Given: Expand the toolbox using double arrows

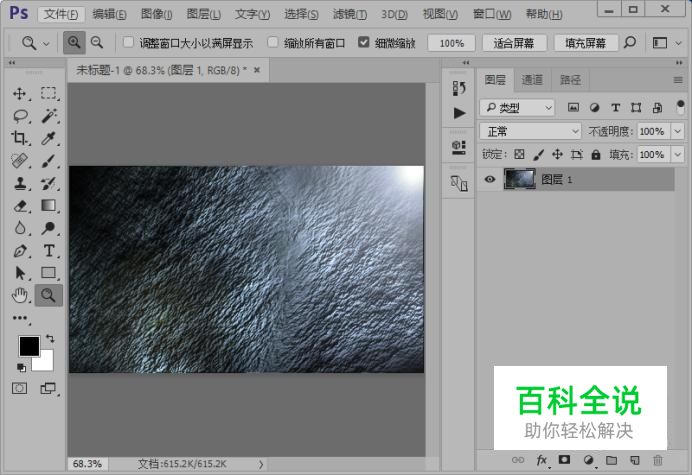Looking at the screenshot, I should point(12,63).
